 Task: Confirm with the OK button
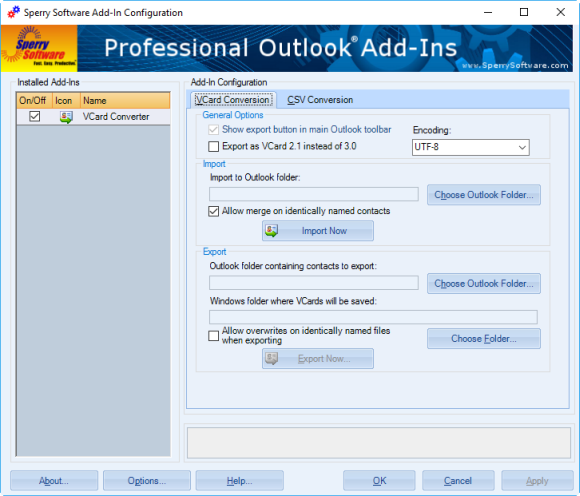coord(379,480)
